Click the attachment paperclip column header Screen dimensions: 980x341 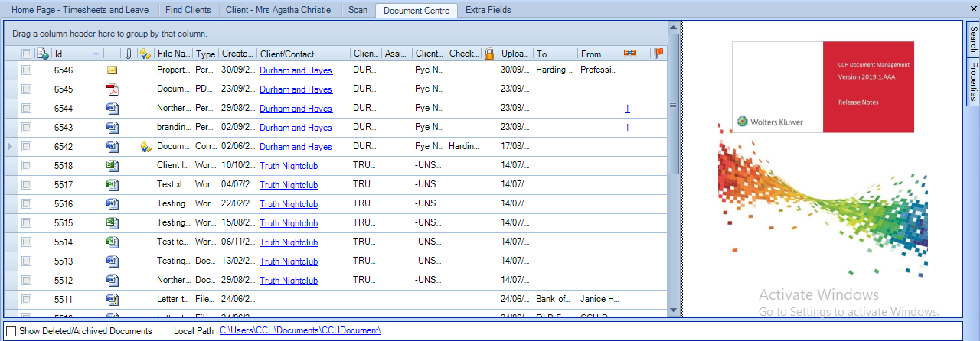coord(129,54)
